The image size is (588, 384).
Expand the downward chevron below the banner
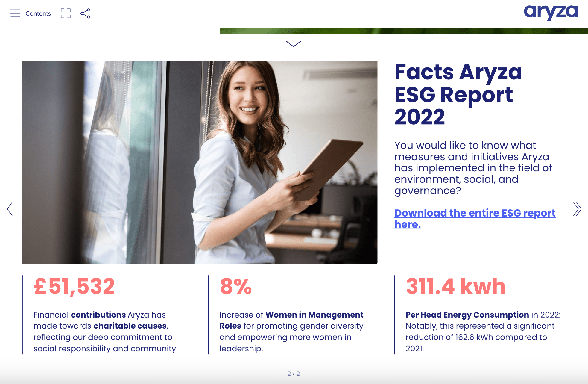[x=293, y=44]
